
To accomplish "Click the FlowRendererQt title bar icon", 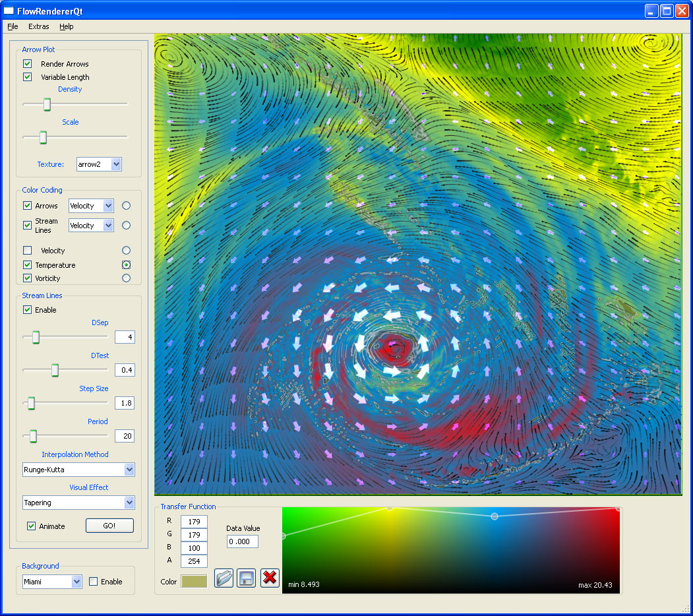I will click(x=9, y=11).
